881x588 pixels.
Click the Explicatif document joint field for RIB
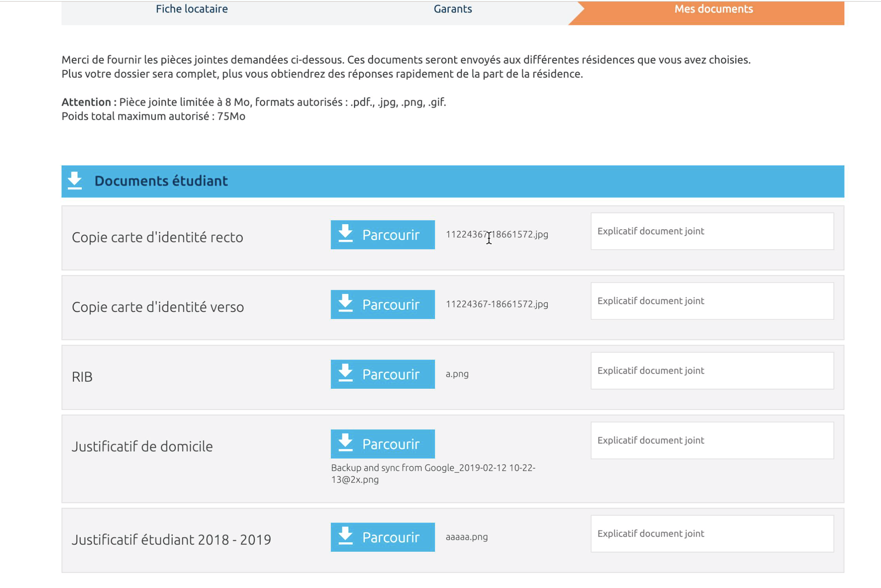[x=712, y=371]
